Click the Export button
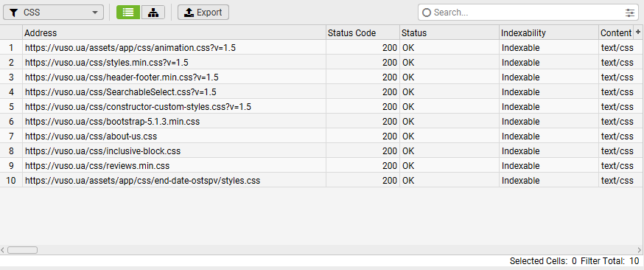This screenshot has width=644, height=270. coord(203,13)
